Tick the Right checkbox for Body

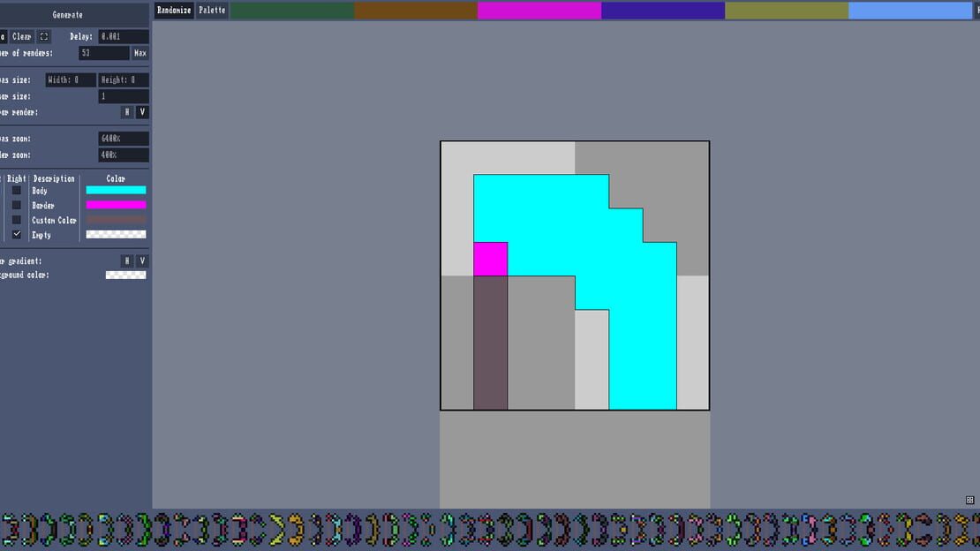[17, 190]
